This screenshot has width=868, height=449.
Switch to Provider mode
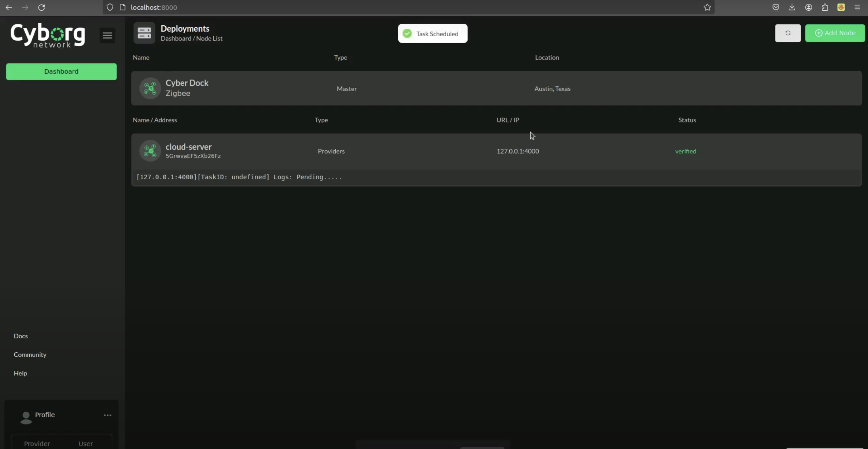coord(37,443)
